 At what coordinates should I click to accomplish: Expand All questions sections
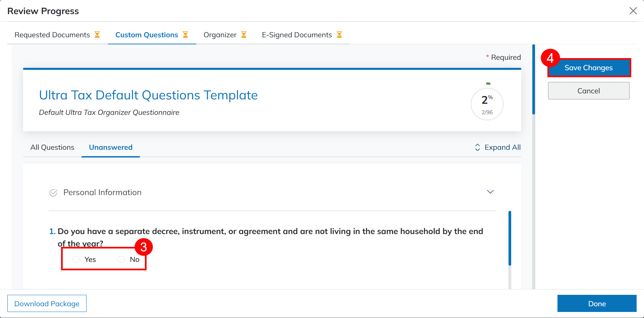click(502, 147)
